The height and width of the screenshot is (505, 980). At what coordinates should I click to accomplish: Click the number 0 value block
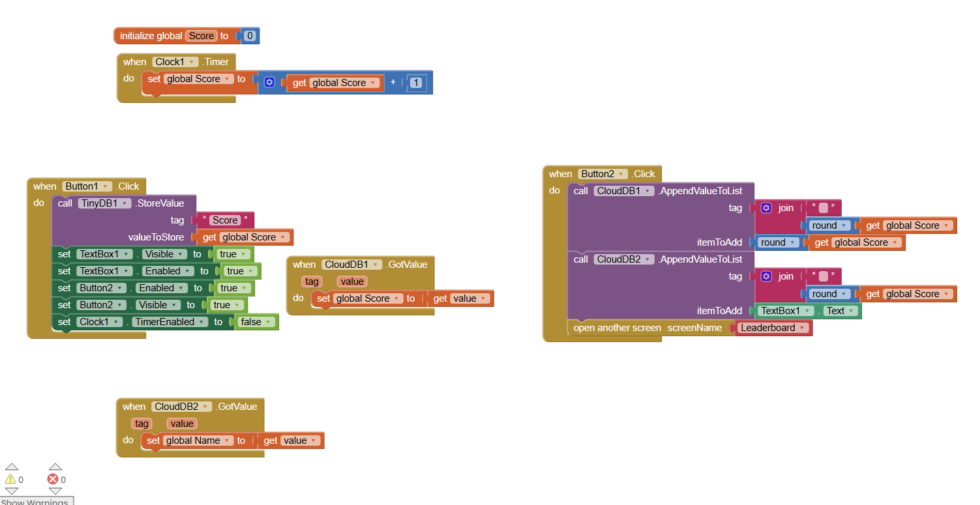point(250,36)
